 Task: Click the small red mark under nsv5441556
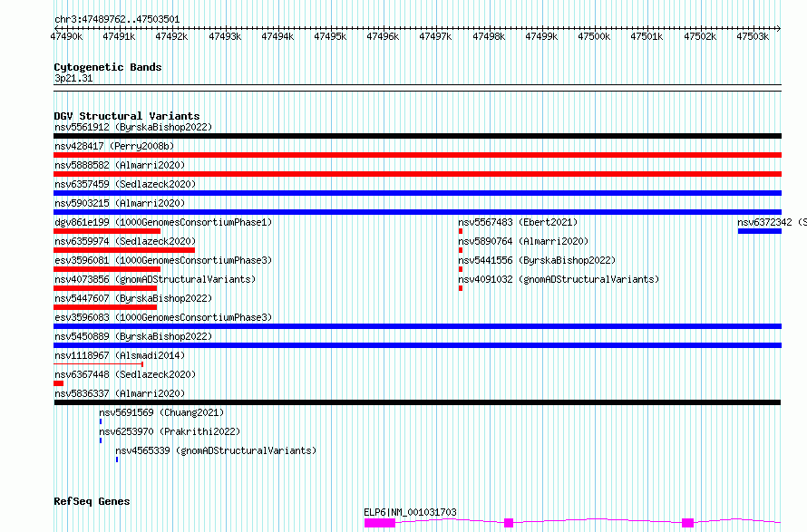(461, 269)
